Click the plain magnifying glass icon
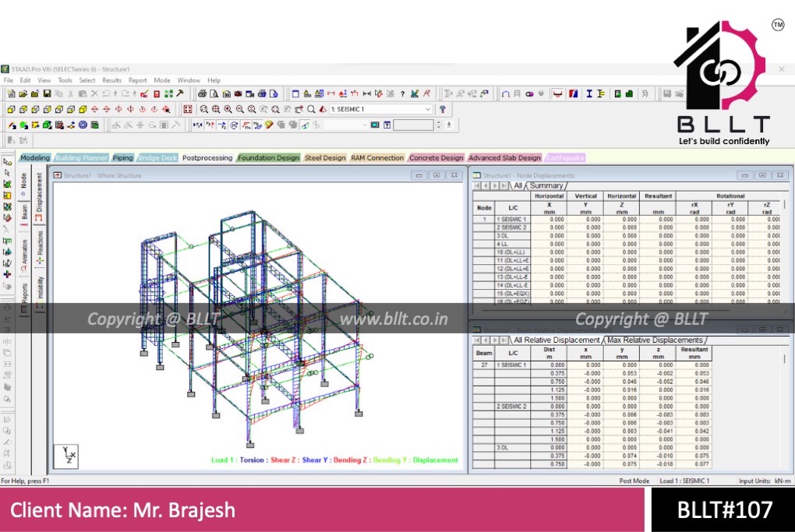 coord(311,110)
